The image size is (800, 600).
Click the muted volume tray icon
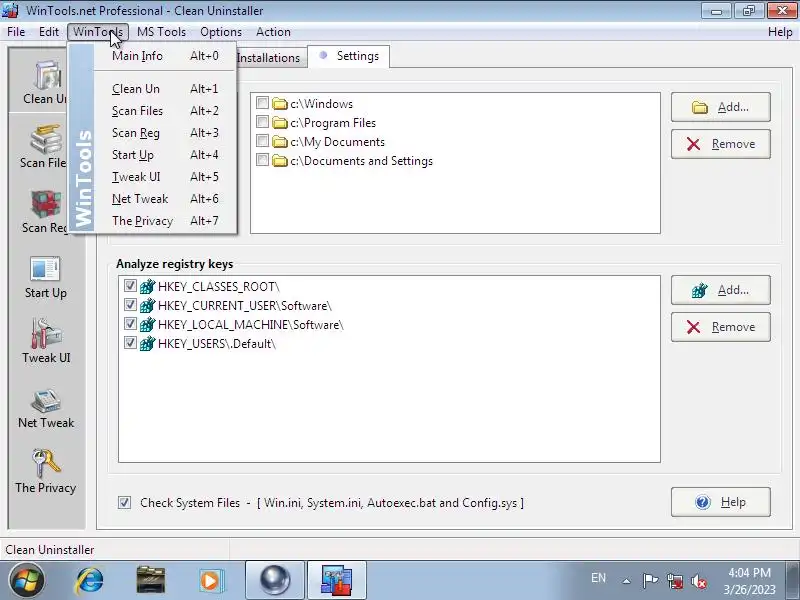click(698, 581)
